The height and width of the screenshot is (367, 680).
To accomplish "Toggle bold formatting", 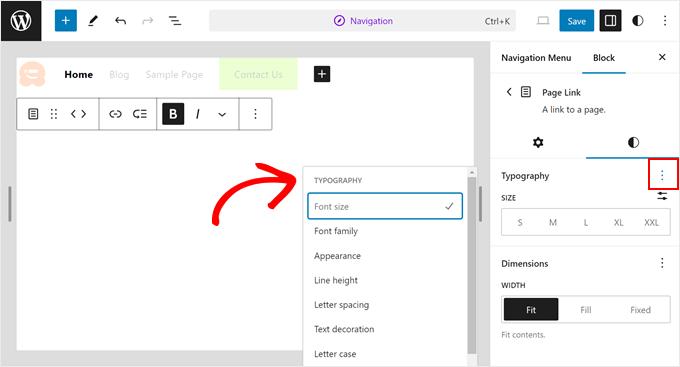I will (173, 114).
